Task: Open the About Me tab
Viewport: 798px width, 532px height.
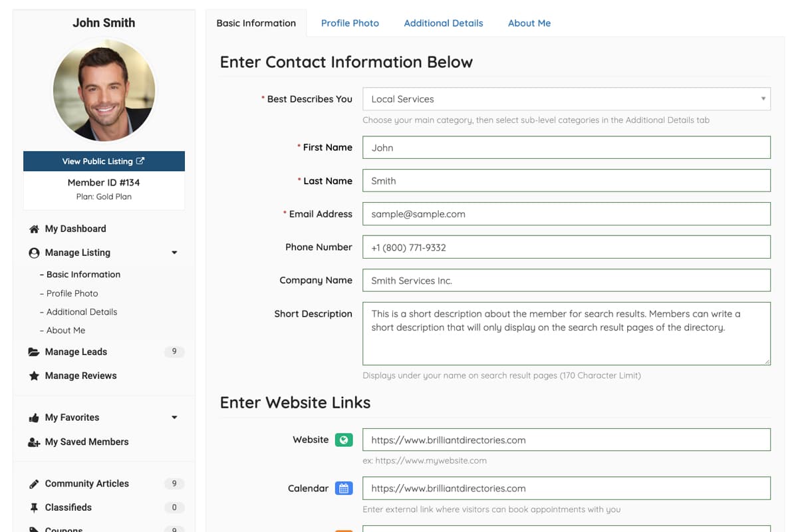Action: coord(529,23)
